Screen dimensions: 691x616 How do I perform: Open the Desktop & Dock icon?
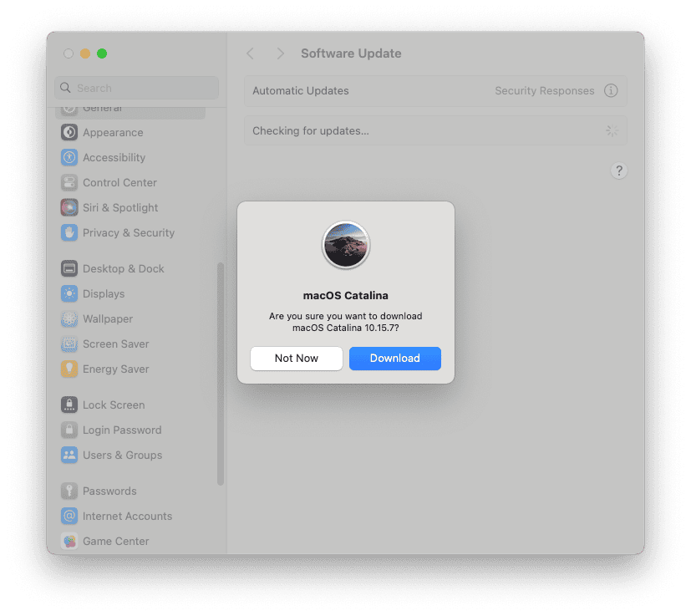[x=69, y=268]
